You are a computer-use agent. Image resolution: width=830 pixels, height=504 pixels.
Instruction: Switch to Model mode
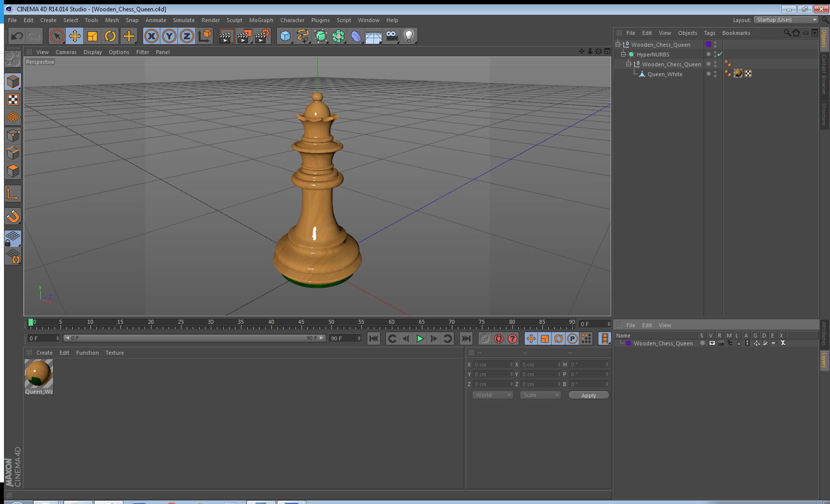tap(13, 82)
